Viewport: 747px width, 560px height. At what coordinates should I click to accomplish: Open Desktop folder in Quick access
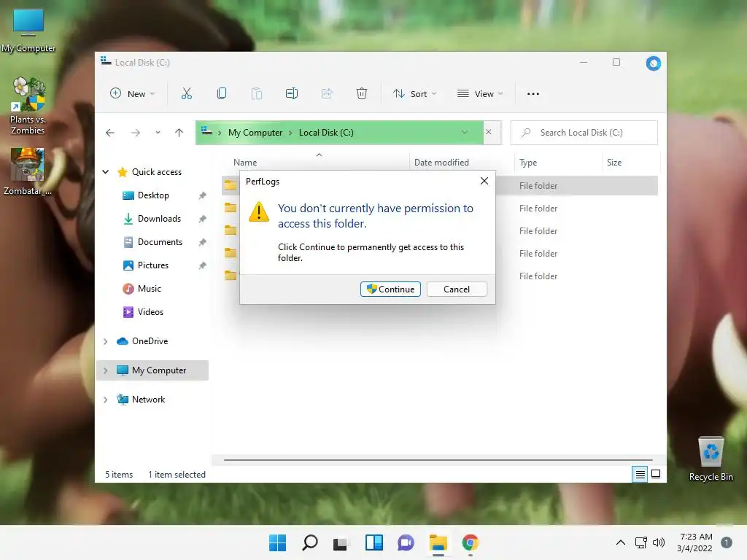tap(153, 195)
